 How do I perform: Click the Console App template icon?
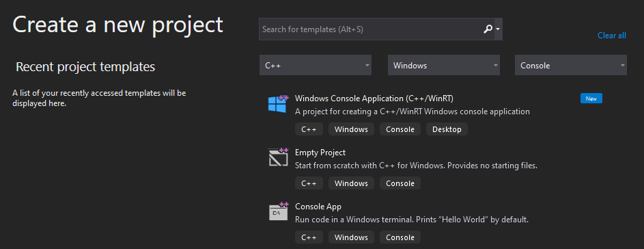coord(279,211)
